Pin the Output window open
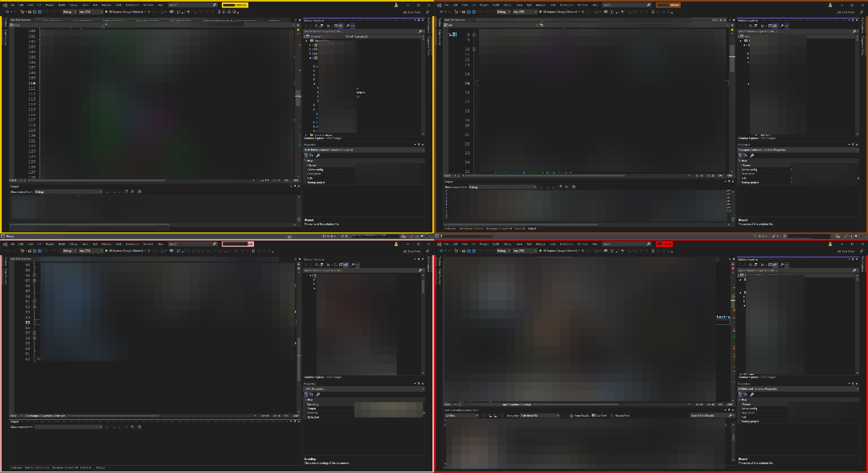 (x=294, y=184)
